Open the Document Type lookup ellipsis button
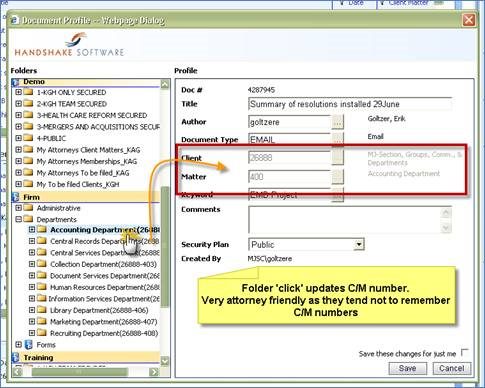This screenshot has width=485, height=388. point(337,138)
